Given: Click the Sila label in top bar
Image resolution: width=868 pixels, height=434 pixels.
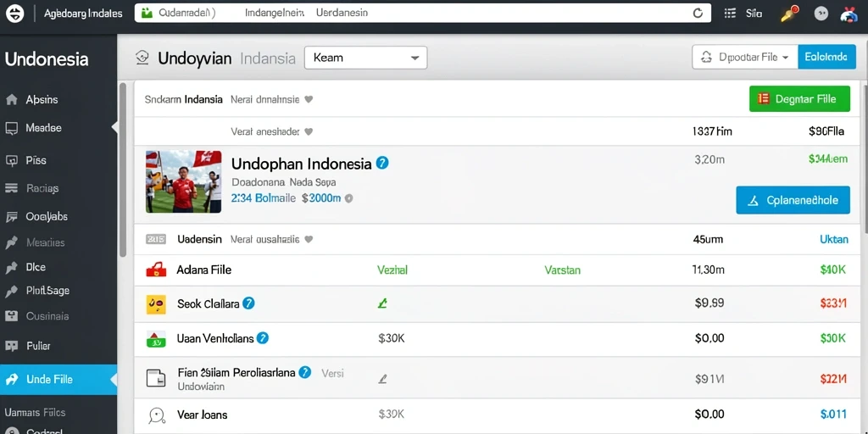Looking at the screenshot, I should click(754, 14).
